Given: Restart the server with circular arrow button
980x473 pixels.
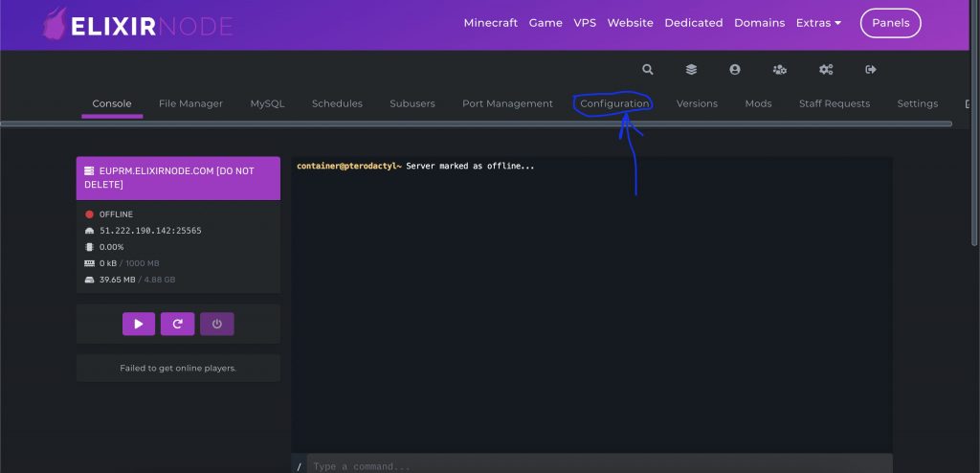Looking at the screenshot, I should click(x=177, y=324).
